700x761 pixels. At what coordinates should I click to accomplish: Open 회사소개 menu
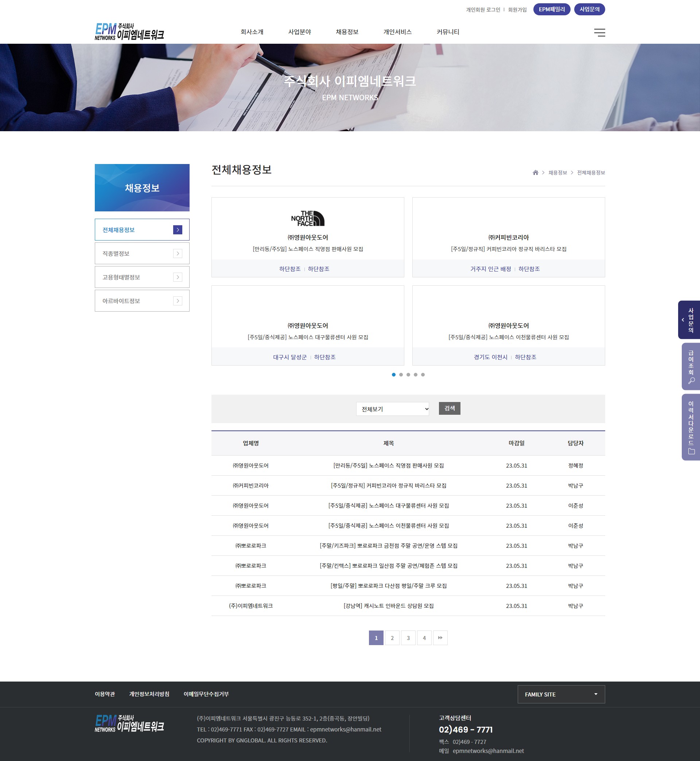(252, 32)
